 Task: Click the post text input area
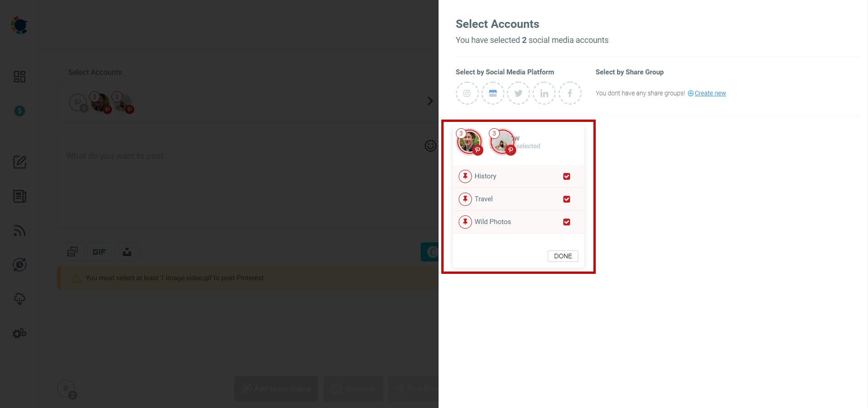tap(247, 181)
